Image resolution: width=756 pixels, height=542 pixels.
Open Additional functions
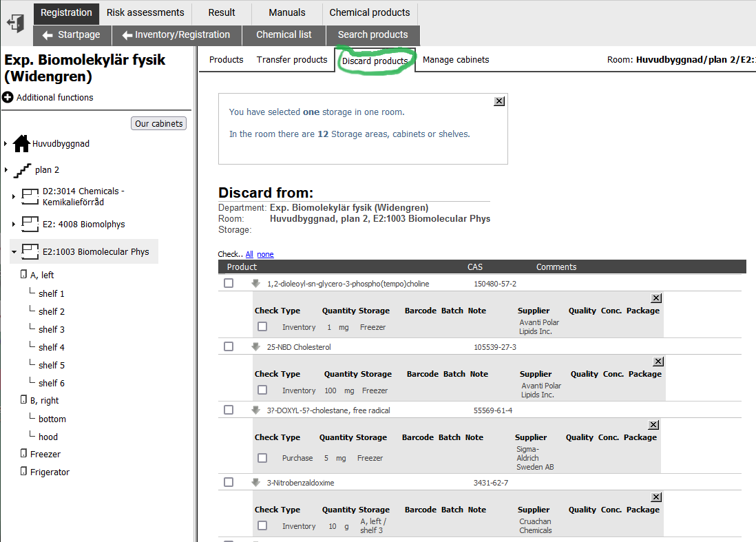55,97
